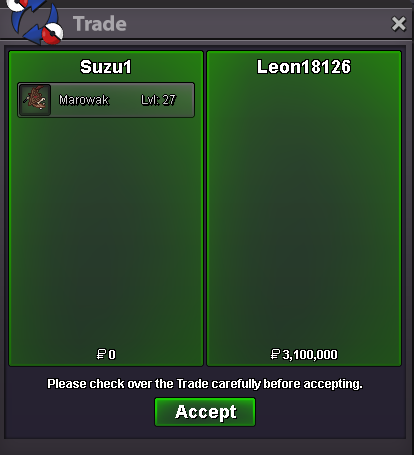Click Suzu1's money amount of 0
The image size is (414, 455).
pyautogui.click(x=112, y=354)
